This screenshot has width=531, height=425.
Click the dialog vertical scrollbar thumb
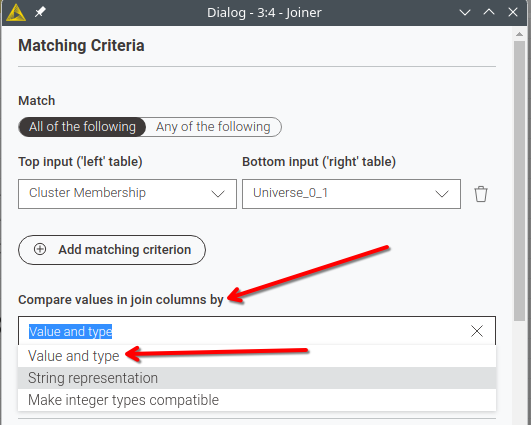(519, 181)
